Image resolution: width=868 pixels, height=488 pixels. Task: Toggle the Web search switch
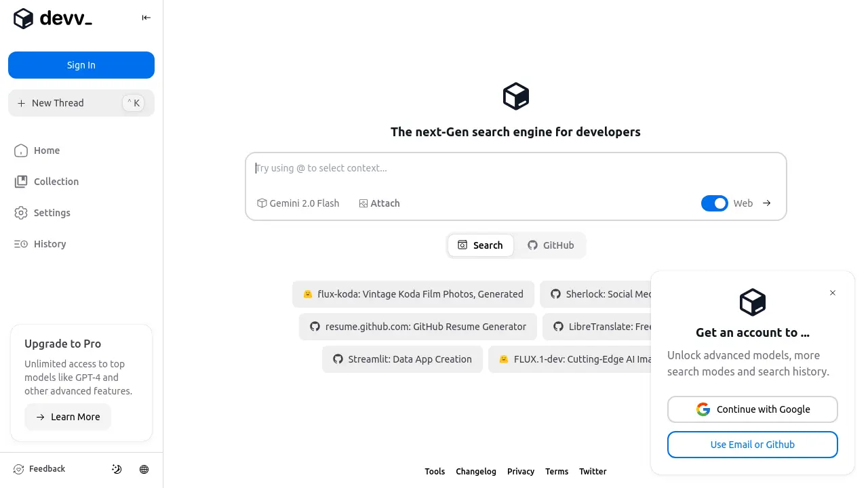714,203
